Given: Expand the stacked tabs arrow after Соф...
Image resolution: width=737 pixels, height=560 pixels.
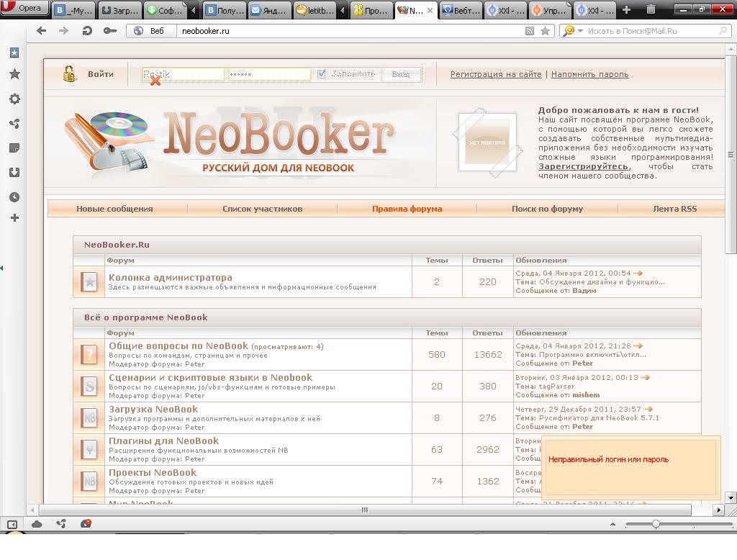Looking at the screenshot, I should (x=193, y=10).
